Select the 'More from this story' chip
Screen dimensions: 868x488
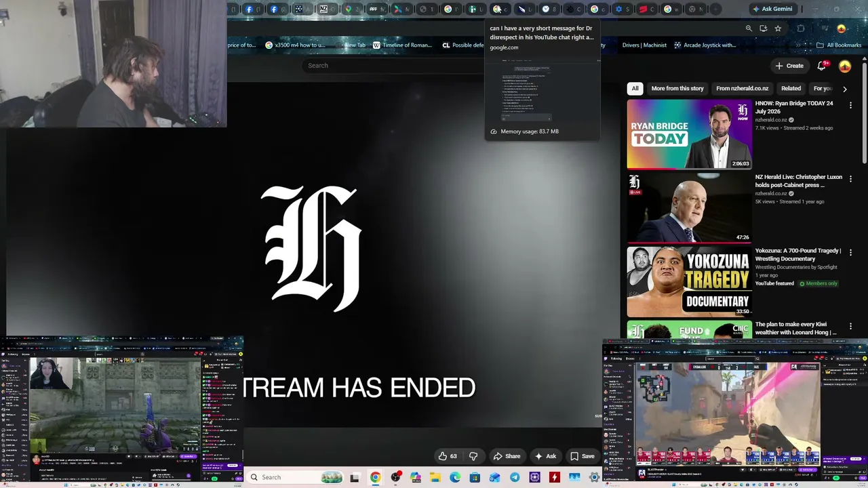pos(677,88)
